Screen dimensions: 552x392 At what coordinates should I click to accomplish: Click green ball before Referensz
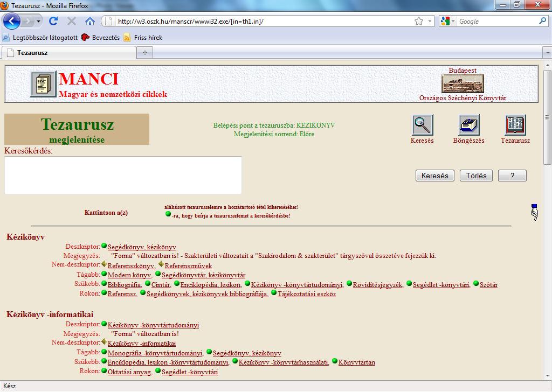click(104, 292)
